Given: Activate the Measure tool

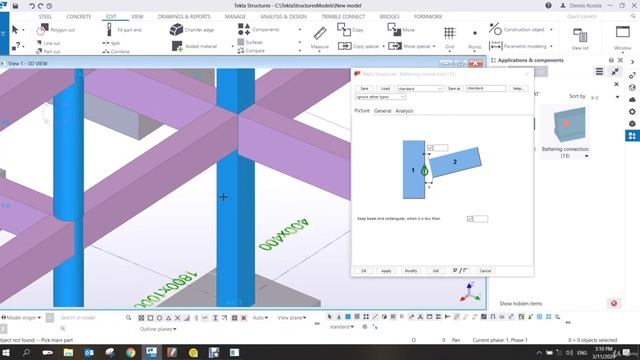Looking at the screenshot, I should (x=320, y=38).
